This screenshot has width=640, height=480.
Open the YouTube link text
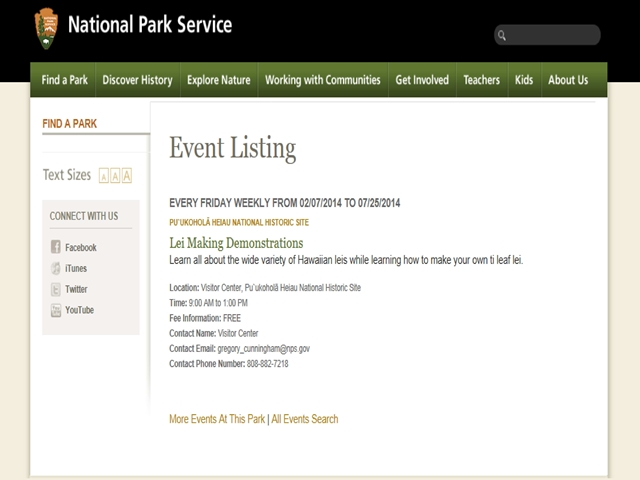(x=80, y=310)
